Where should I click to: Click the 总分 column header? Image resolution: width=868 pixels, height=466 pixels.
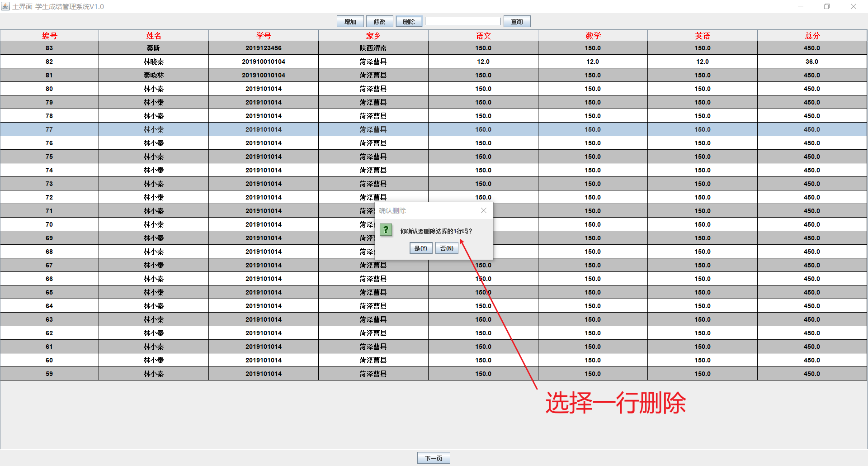pos(812,36)
